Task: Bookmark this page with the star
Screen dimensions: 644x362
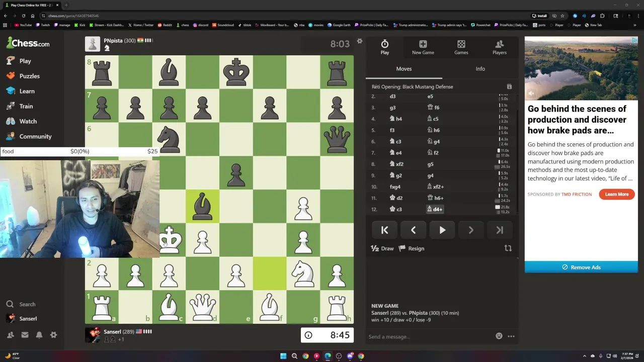Action: (x=562, y=16)
